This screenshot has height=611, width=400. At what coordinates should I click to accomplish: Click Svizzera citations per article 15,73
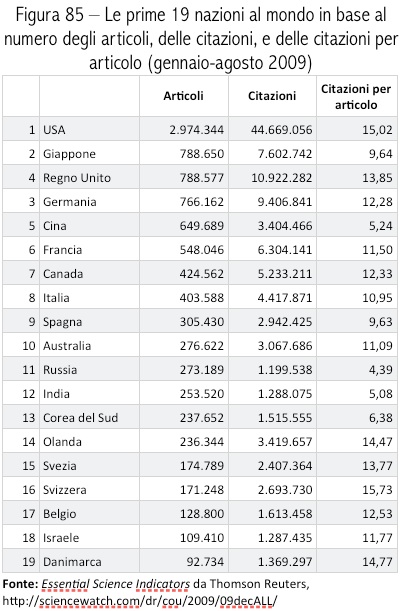(377, 490)
